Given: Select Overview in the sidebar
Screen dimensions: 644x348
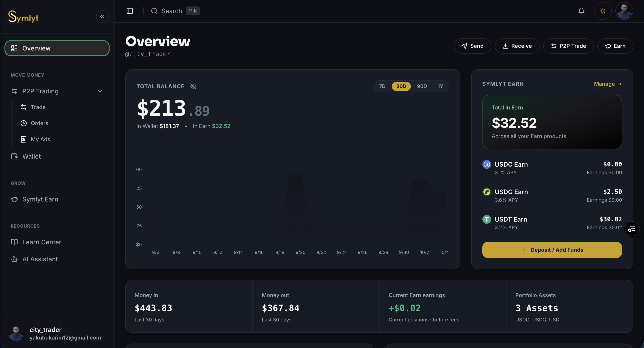Looking at the screenshot, I should click(x=57, y=48).
